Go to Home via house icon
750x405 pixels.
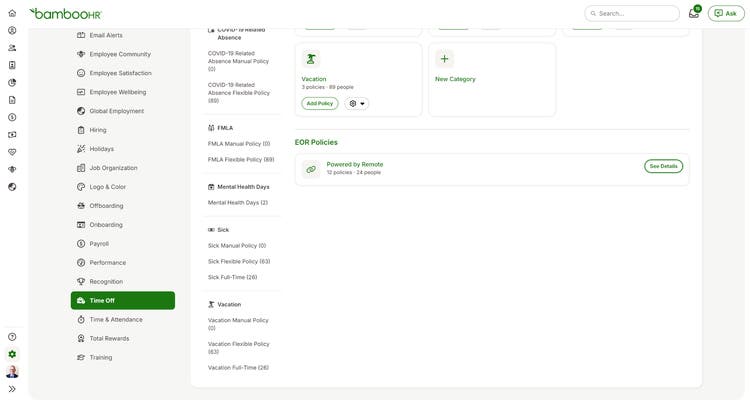(12, 13)
